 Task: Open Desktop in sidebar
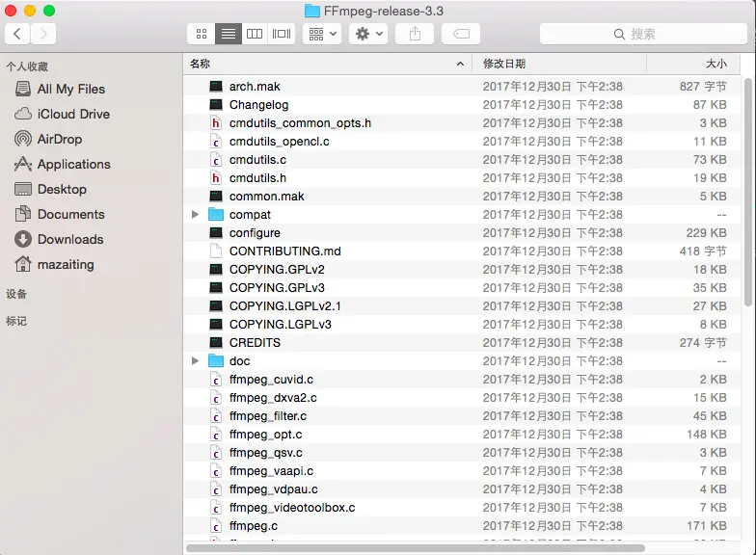50,189
